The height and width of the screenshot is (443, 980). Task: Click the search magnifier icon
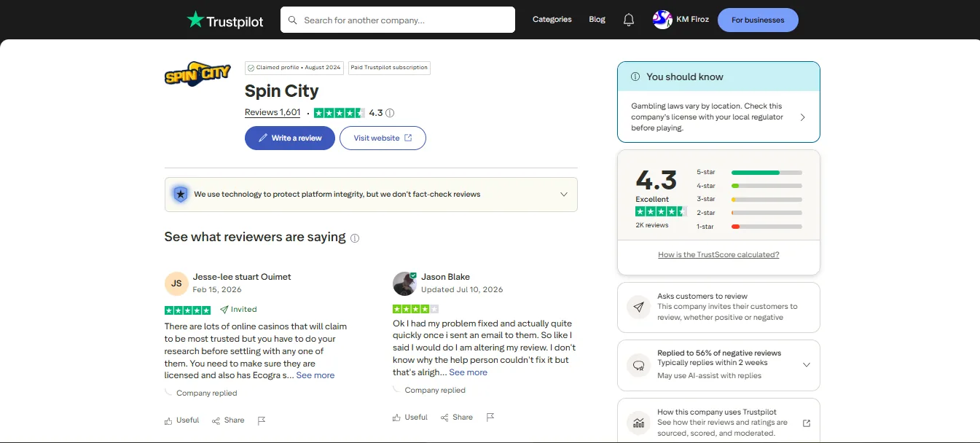pyautogui.click(x=293, y=20)
